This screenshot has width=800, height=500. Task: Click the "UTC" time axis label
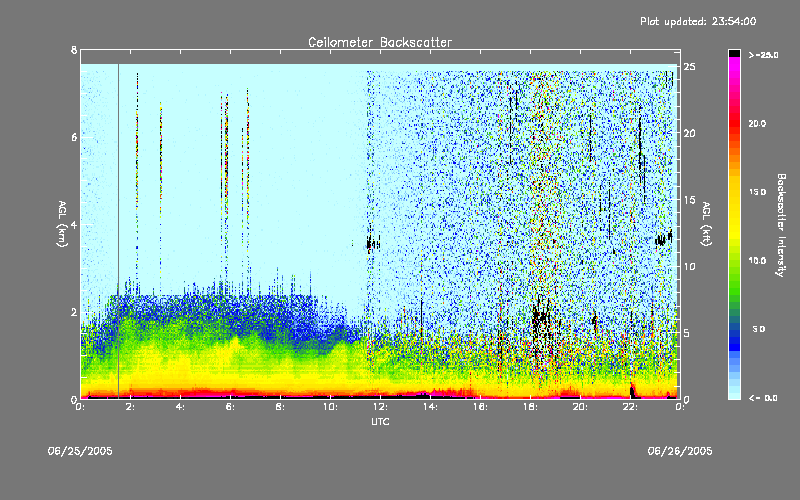[380, 421]
